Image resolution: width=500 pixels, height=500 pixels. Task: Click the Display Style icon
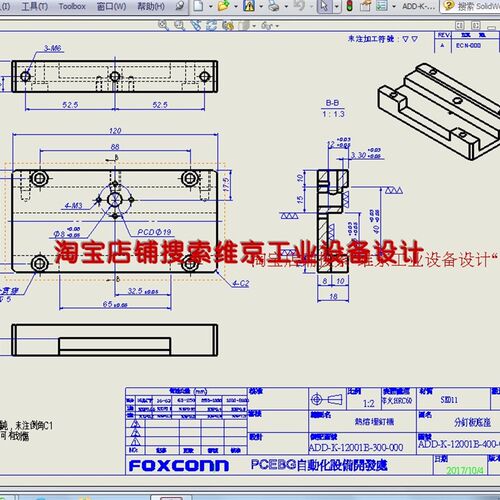[x=245, y=25]
